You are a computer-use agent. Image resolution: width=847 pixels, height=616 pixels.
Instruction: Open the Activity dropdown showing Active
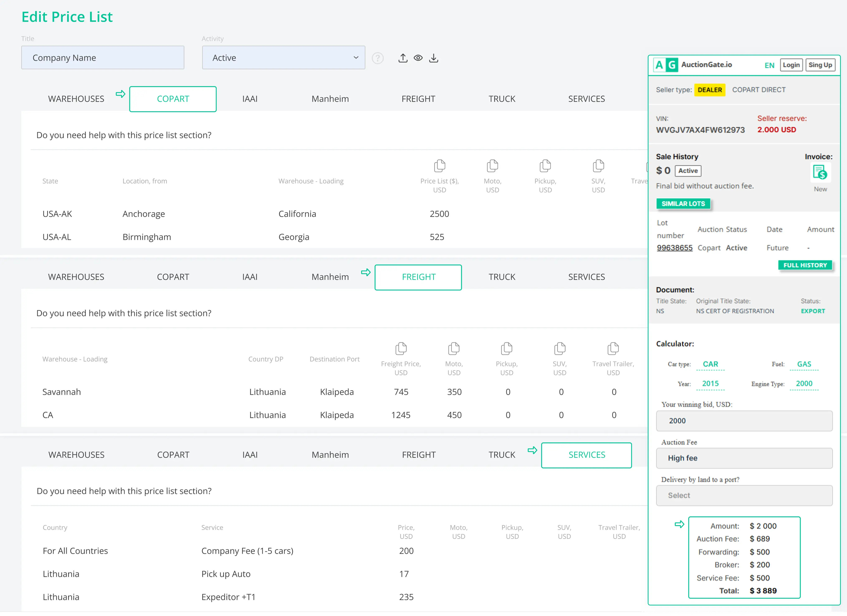(x=283, y=58)
